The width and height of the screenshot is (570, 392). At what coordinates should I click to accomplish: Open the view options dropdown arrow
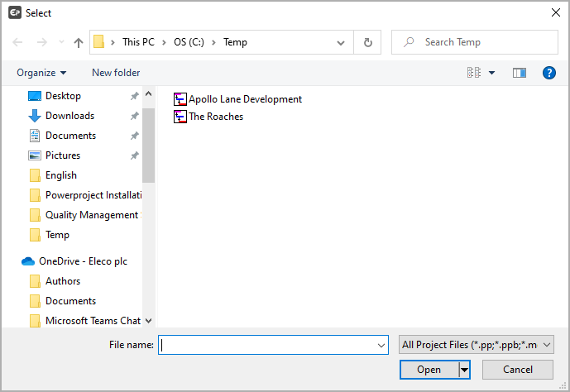click(x=492, y=73)
